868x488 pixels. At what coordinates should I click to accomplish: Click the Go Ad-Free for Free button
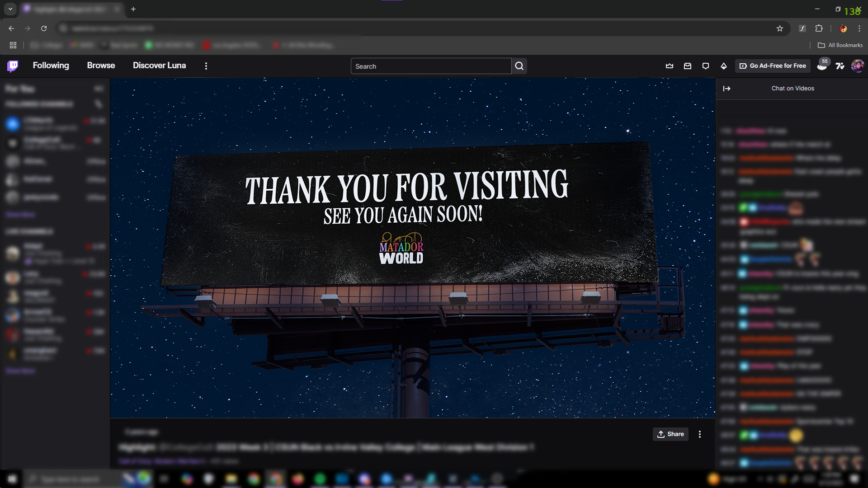click(x=773, y=66)
